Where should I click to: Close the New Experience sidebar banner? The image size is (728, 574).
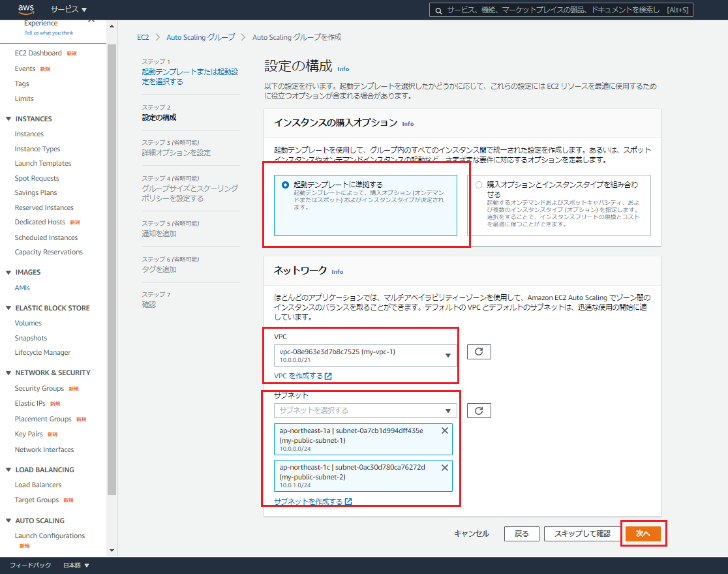click(91, 20)
